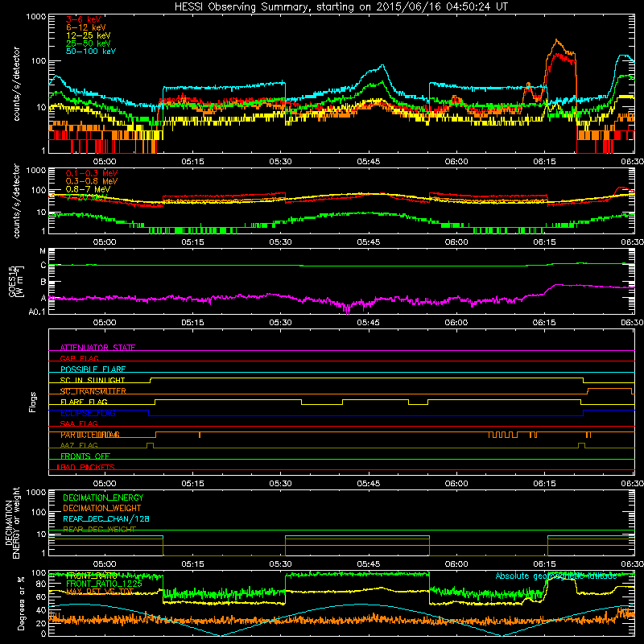Select the BAD_PACKETS flag label
644x644 pixels.
pos(85,467)
